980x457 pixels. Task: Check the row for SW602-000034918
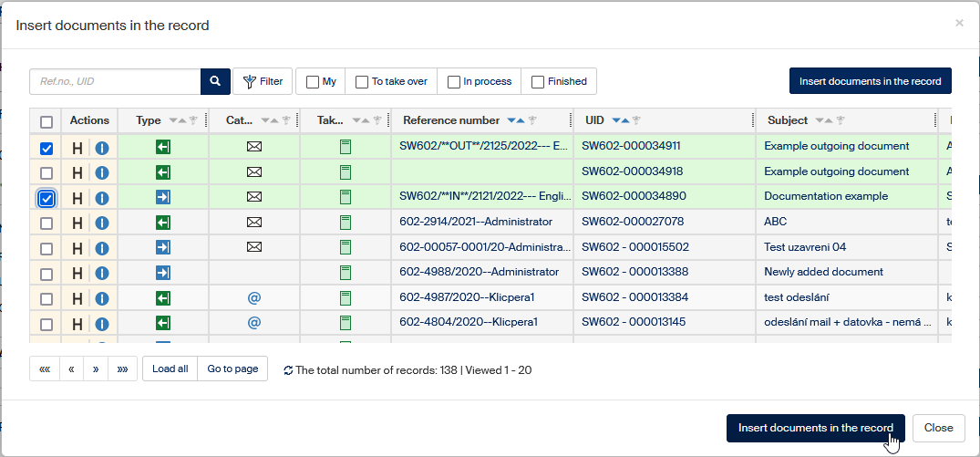(x=46, y=173)
